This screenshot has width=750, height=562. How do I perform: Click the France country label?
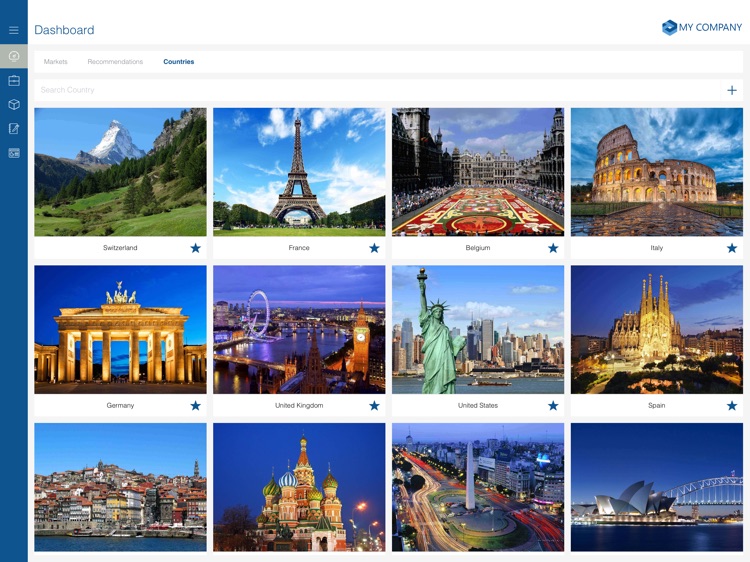click(299, 248)
